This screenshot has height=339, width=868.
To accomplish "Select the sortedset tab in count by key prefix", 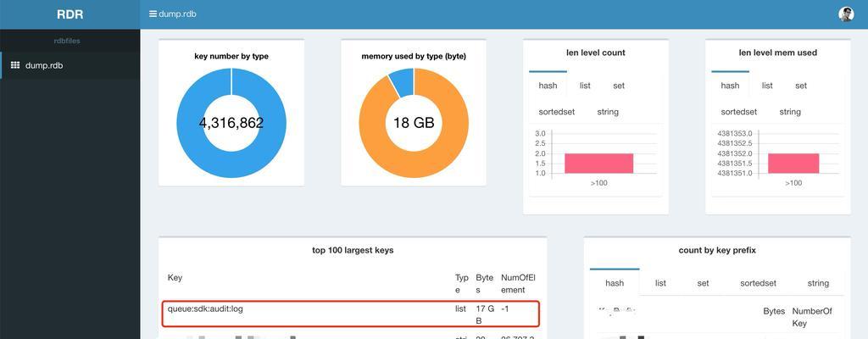I will pos(759,282).
